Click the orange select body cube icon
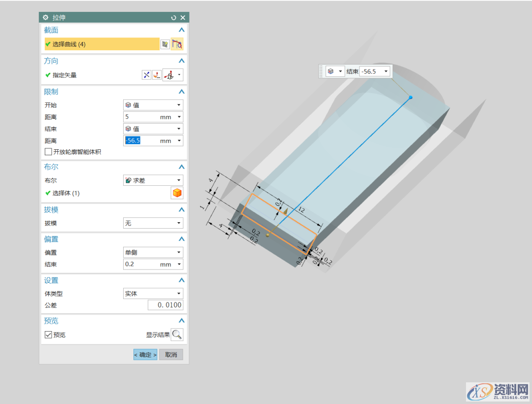 (177, 193)
